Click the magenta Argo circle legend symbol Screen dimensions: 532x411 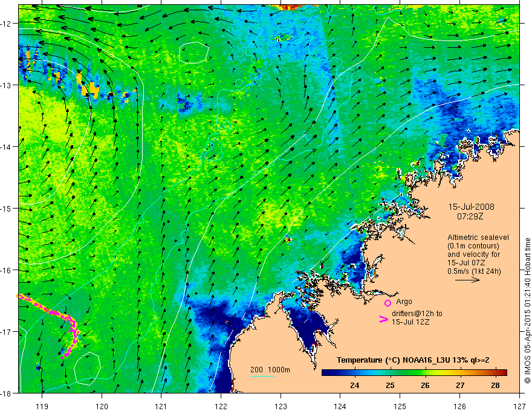tap(388, 303)
